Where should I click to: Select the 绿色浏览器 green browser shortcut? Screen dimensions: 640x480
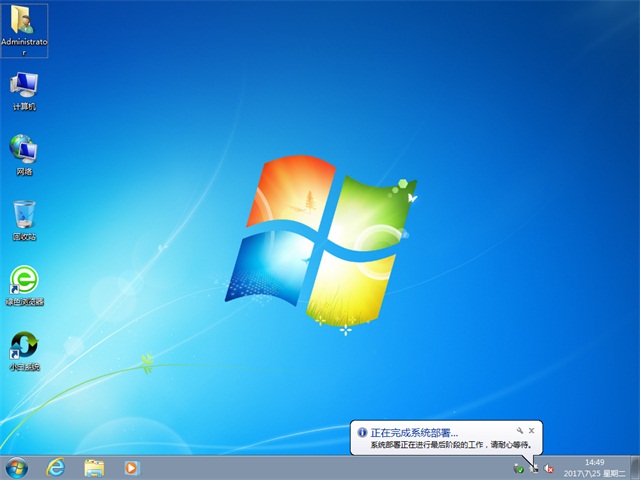(x=24, y=286)
